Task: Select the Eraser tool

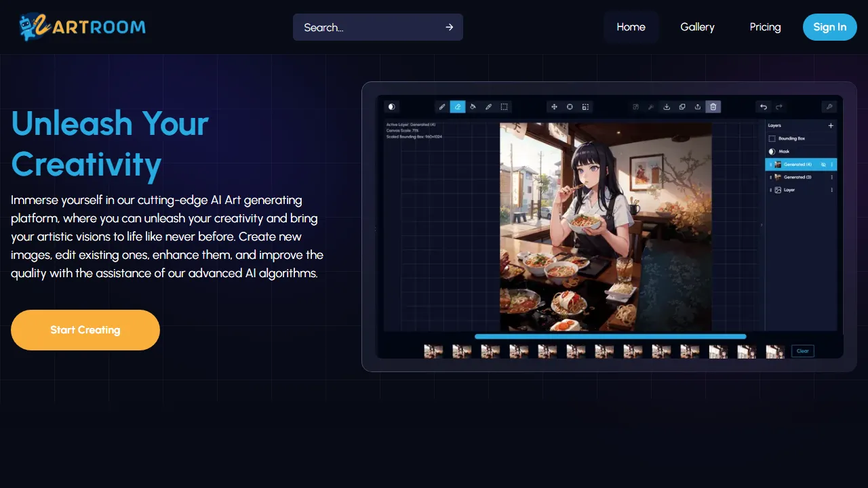Action: pyautogui.click(x=458, y=106)
